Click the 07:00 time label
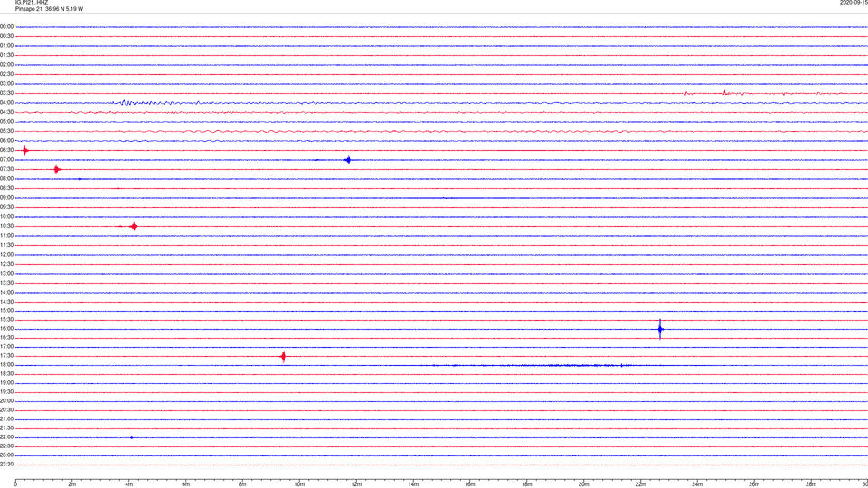Viewport: 868px width, 488px height. [7, 159]
